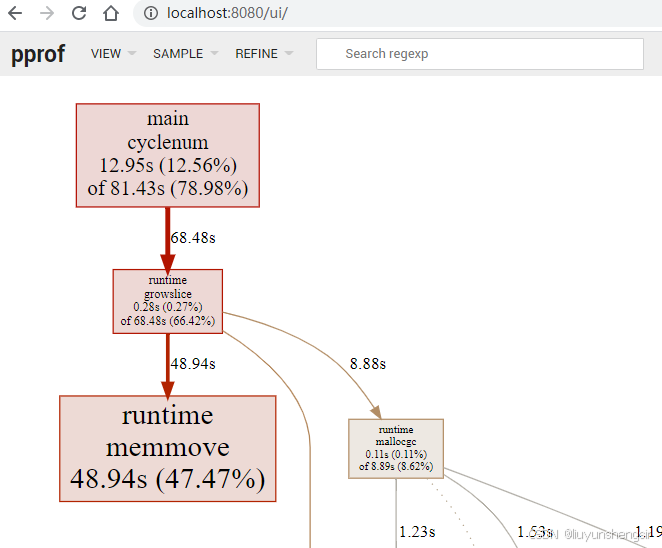The height and width of the screenshot is (548, 662).
Task: Click the 8.88s edge label
Action: click(368, 364)
